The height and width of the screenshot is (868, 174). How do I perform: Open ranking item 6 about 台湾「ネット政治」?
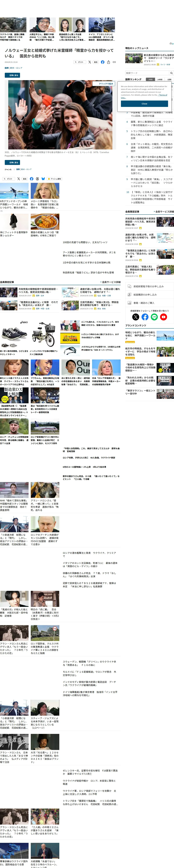click(151, 148)
